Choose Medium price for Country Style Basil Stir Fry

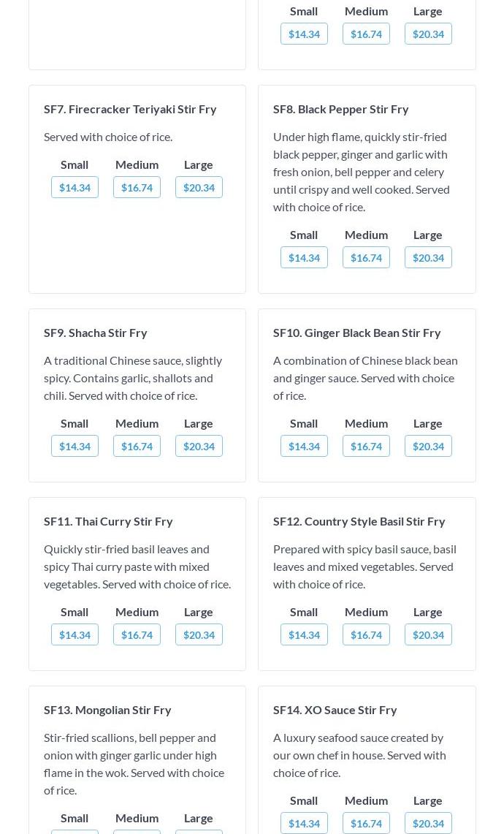(x=366, y=634)
